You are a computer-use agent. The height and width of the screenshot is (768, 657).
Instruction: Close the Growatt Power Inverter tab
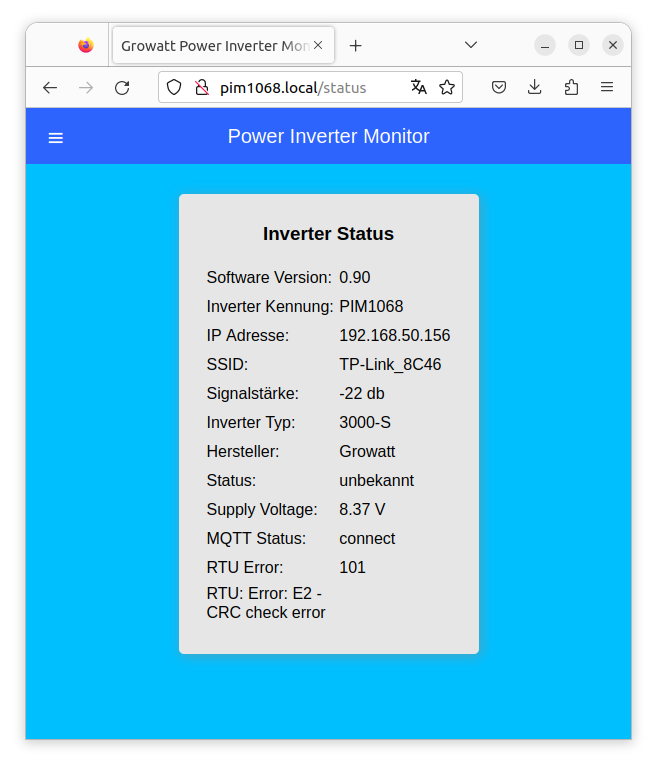pos(318,45)
